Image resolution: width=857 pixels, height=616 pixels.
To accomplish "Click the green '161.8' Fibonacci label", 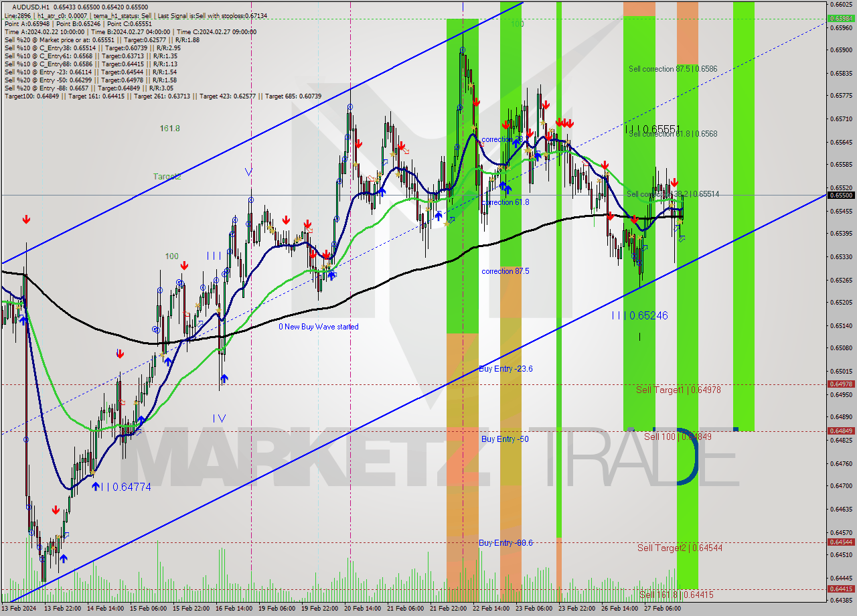I will pos(170,128).
